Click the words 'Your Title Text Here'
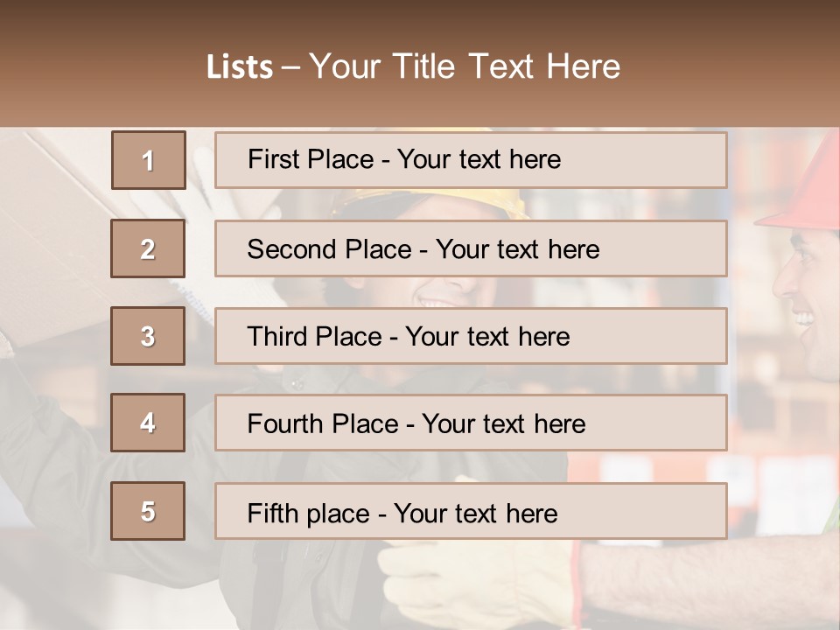840x630 pixels. point(465,66)
